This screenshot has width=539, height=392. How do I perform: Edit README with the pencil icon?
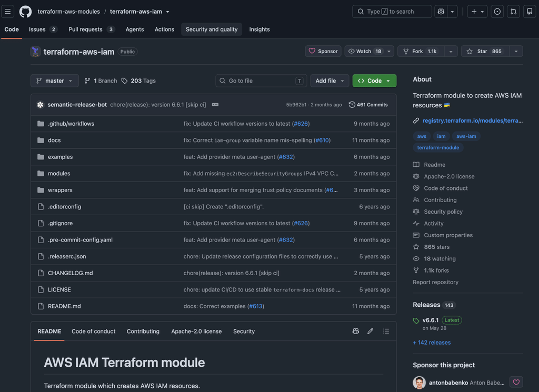370,331
